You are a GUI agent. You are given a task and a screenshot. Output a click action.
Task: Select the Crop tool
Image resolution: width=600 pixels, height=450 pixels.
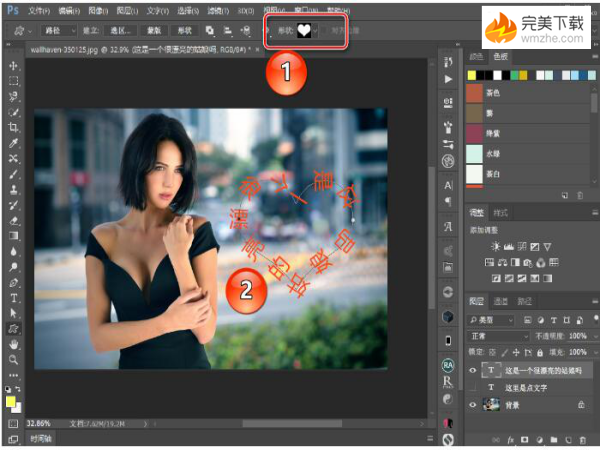[13, 127]
